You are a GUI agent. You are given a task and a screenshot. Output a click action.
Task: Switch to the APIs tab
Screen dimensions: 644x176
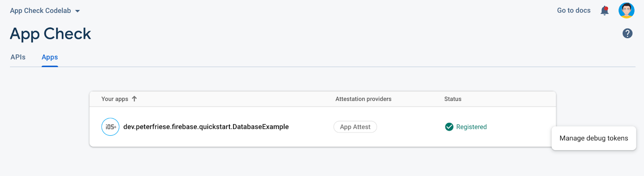(x=18, y=57)
